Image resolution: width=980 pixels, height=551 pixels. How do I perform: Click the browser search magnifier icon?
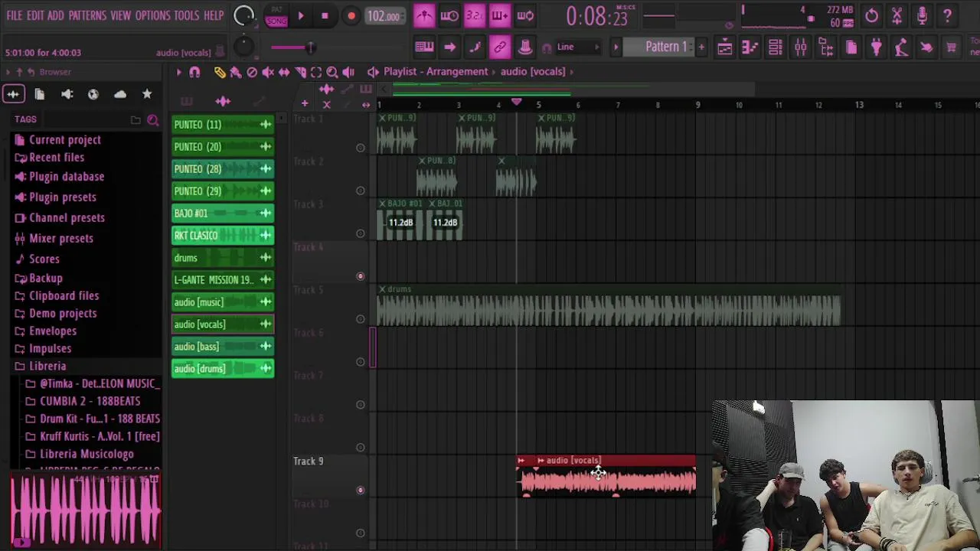click(153, 120)
